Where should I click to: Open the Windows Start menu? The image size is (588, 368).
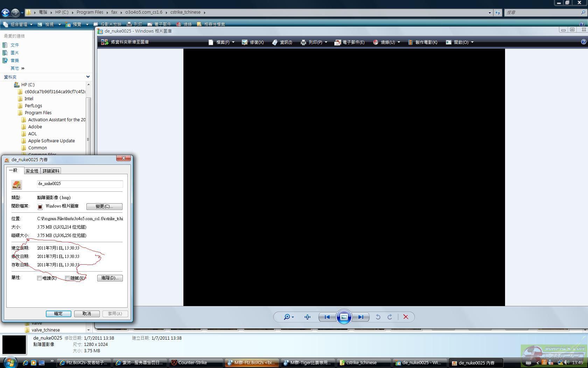point(9,362)
